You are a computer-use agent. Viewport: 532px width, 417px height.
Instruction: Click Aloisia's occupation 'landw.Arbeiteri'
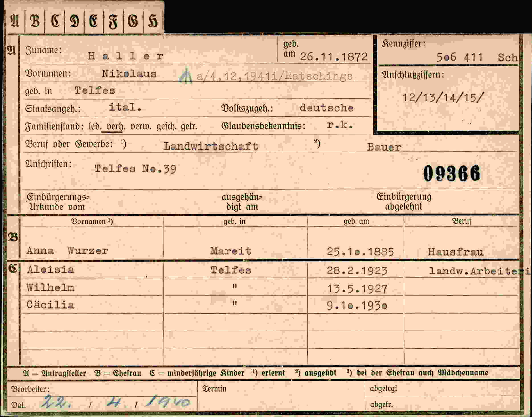pos(479,271)
